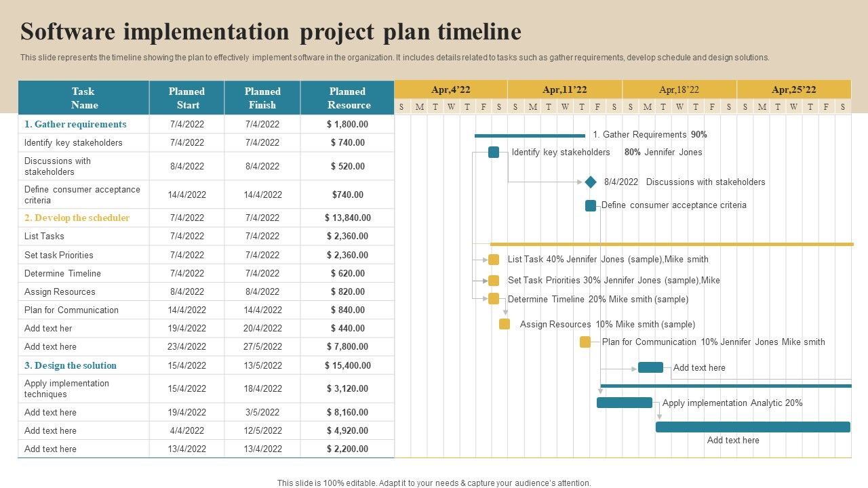Select the '12/5/2022' planned finish date
The width and height of the screenshot is (868, 488).
(262, 430)
